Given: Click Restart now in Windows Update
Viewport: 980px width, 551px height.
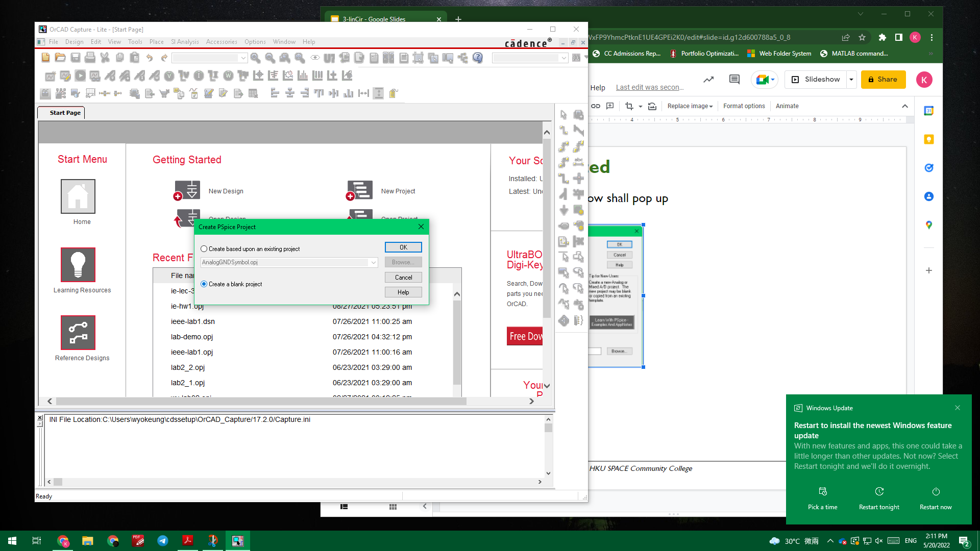Looking at the screenshot, I should (x=936, y=498).
